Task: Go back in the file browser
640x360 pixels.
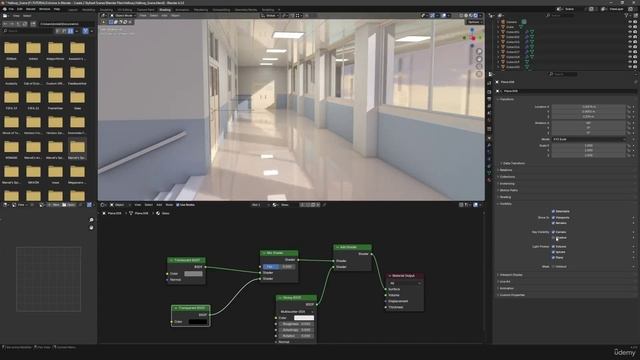Action: point(5,24)
